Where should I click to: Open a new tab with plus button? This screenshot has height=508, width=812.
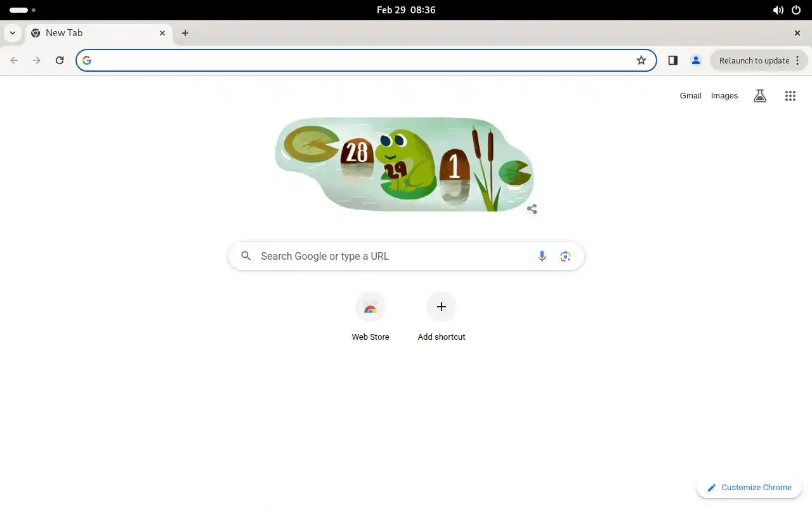185,33
